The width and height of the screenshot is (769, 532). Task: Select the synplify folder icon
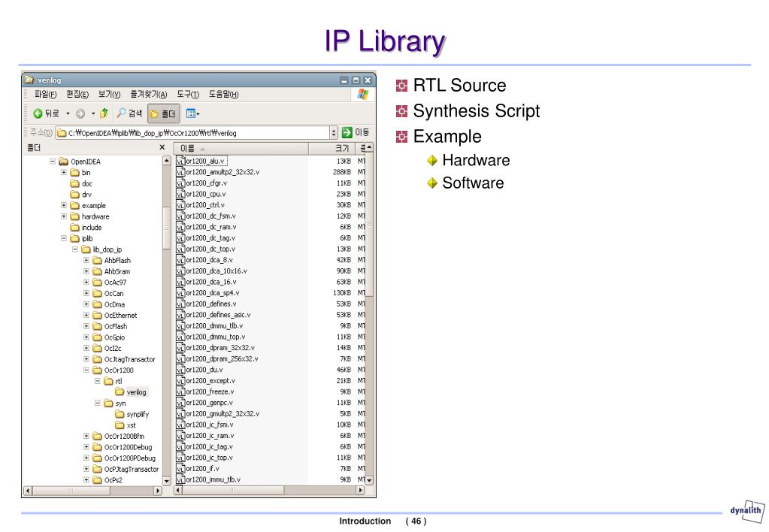[120, 414]
